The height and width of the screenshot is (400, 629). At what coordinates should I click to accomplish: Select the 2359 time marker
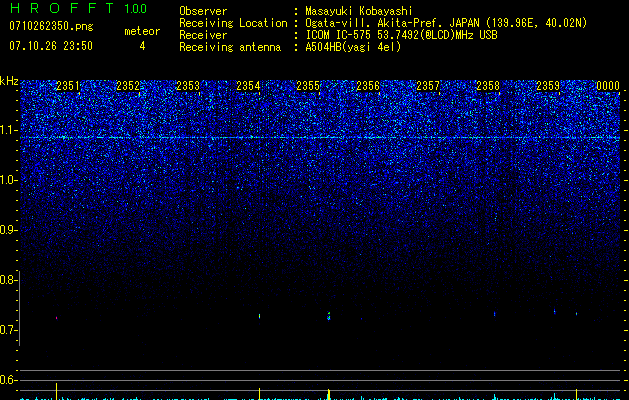point(548,86)
